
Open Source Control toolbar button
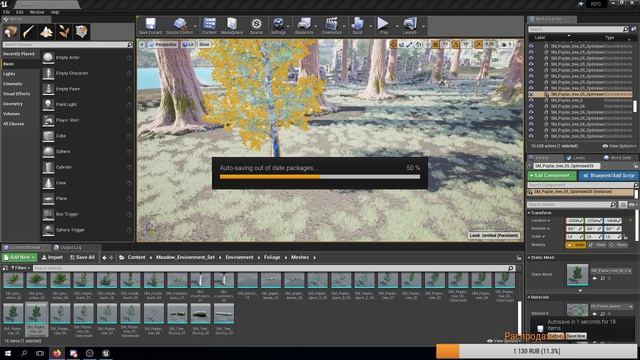click(x=179, y=26)
